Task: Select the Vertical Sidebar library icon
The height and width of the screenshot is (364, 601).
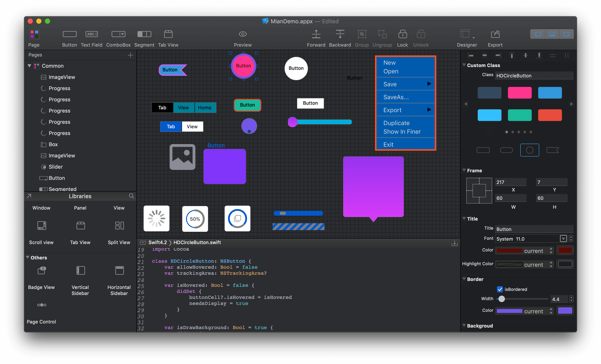Action: [x=80, y=270]
